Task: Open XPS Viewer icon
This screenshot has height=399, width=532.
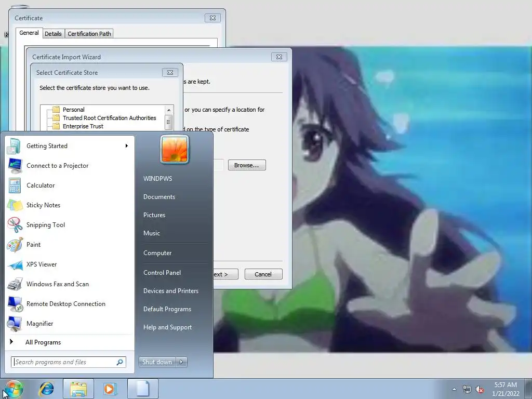Action: click(15, 264)
